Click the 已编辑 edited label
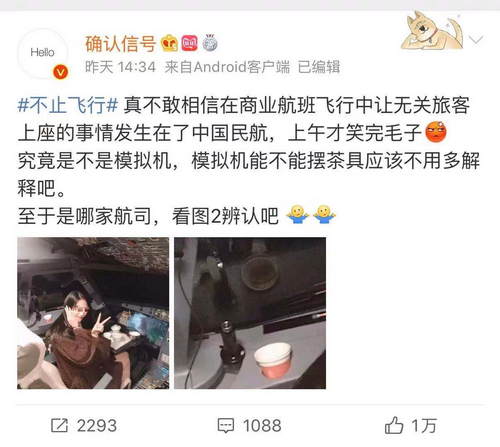Image resolution: width=500 pixels, height=447 pixels. pyautogui.click(x=319, y=67)
